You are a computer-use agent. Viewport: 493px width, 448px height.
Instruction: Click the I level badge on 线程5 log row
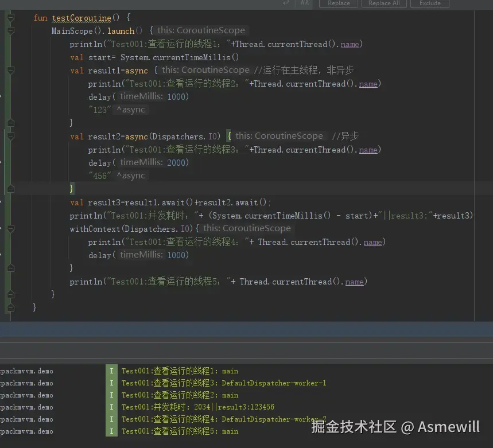coord(111,431)
